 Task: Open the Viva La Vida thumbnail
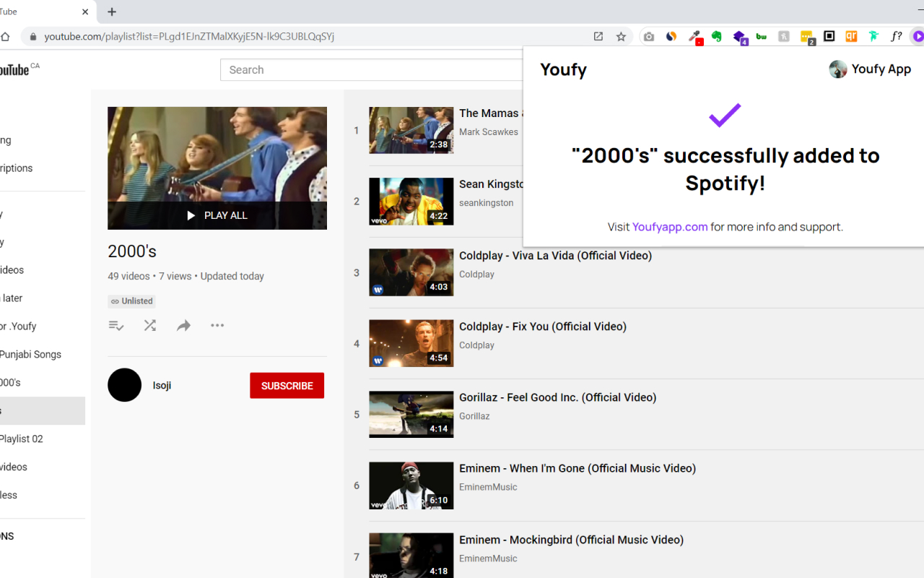(x=411, y=272)
